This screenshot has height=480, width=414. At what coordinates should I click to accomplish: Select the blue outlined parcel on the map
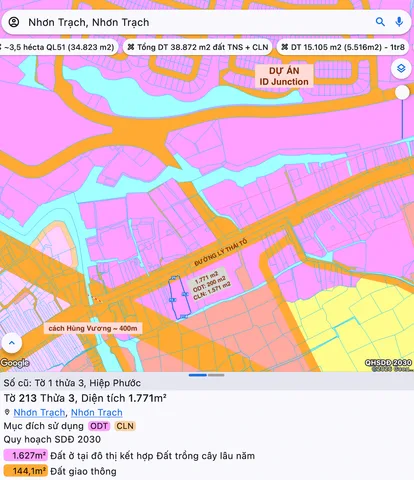179,298
